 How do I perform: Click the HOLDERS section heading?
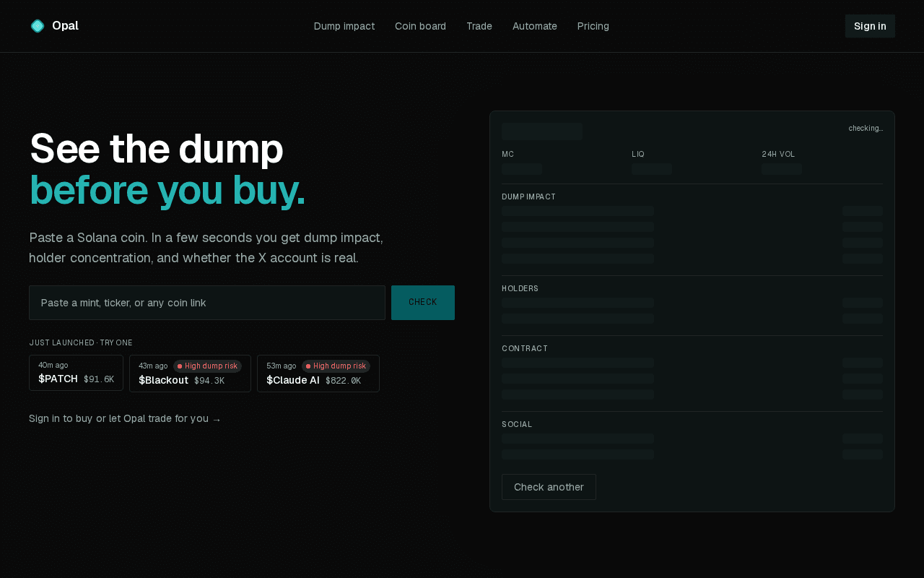520,289
